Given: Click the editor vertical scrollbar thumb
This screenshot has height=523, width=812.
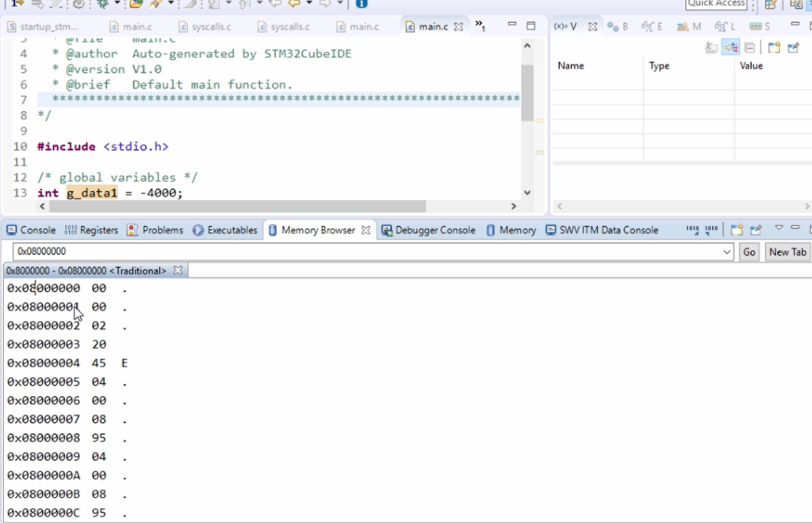Looking at the screenshot, I should click(x=527, y=93).
